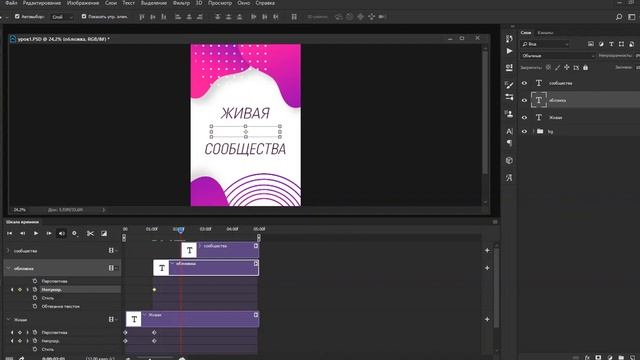Step forward one frame in timeline

pos(49,233)
